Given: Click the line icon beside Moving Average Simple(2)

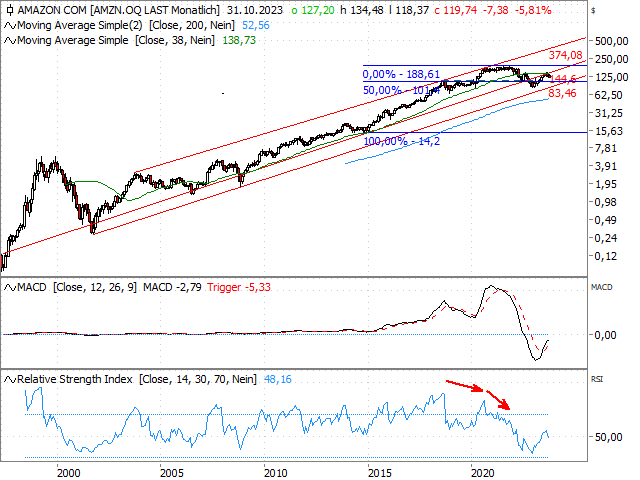Looking at the screenshot, I should 10,26.
